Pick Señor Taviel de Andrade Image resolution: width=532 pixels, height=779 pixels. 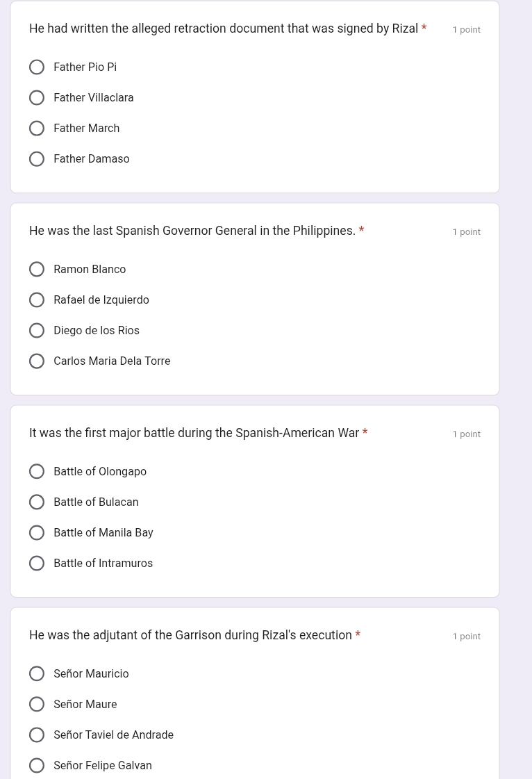tap(37, 735)
